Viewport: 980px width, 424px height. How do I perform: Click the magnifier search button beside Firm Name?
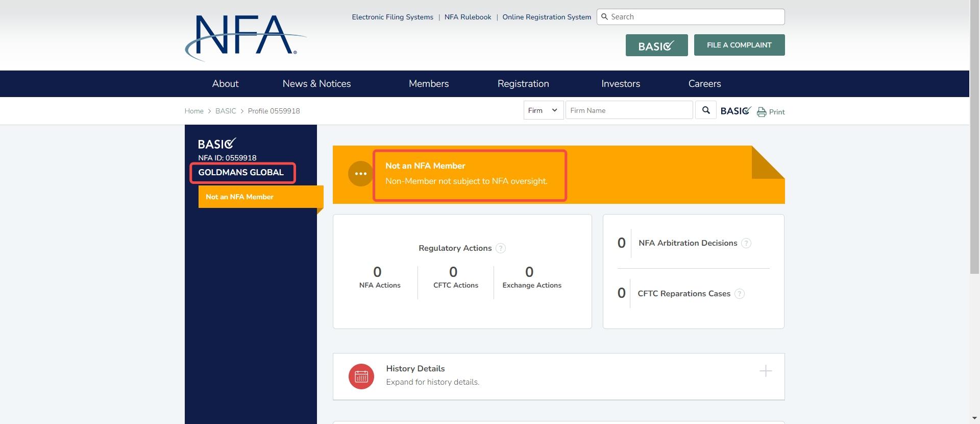click(x=706, y=110)
